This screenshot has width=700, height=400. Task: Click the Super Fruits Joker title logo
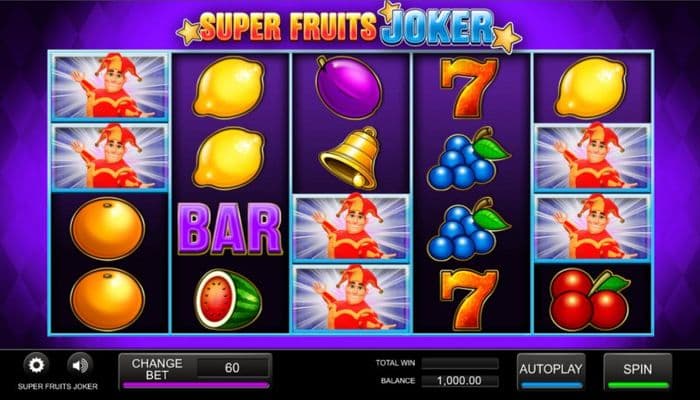[350, 26]
